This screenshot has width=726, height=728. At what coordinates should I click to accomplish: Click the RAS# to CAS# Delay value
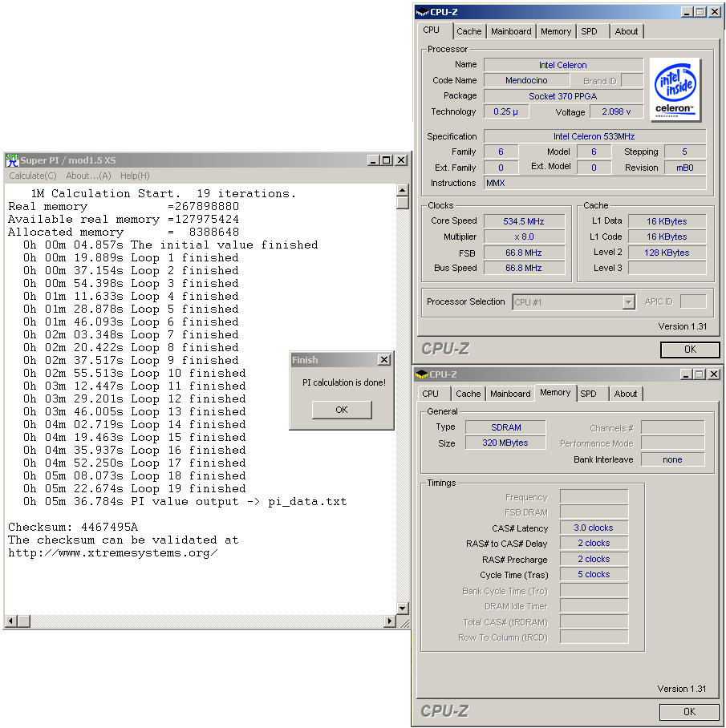tap(594, 543)
